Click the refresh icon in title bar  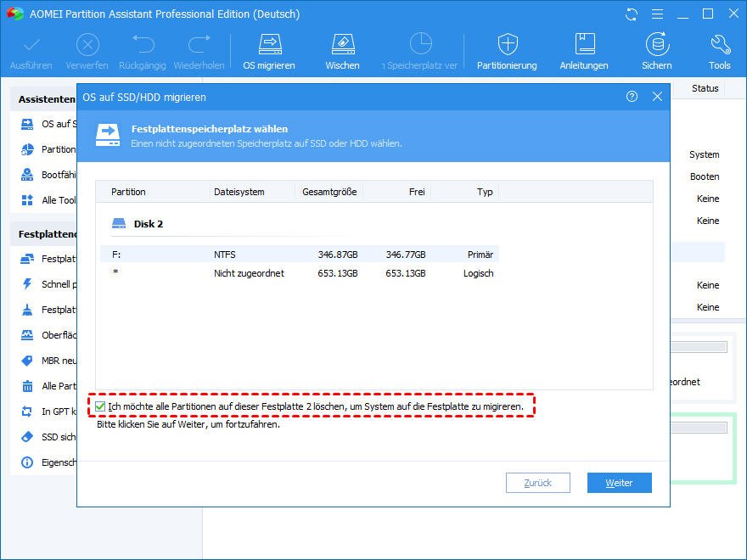[632, 14]
